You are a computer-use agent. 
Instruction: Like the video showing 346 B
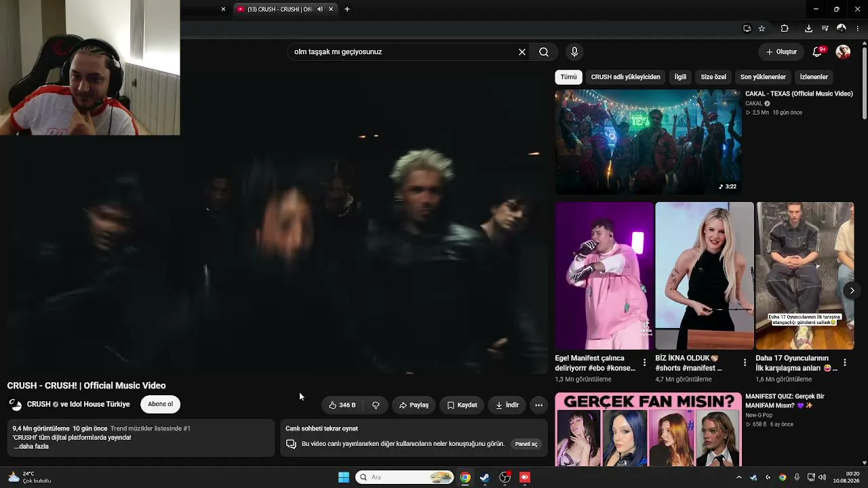pyautogui.click(x=342, y=405)
